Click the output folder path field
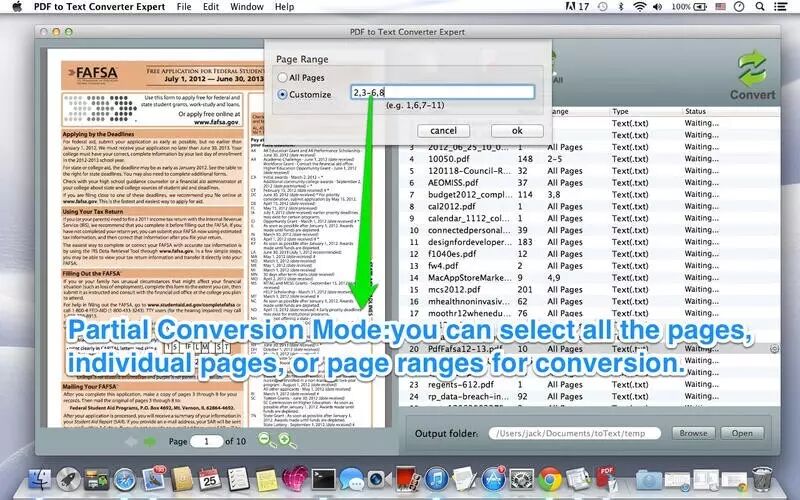 [x=574, y=433]
